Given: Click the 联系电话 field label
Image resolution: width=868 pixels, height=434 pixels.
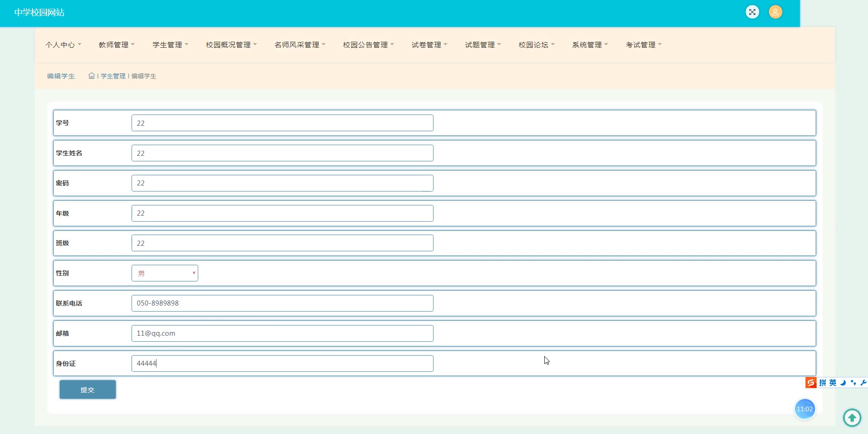Looking at the screenshot, I should click(69, 303).
